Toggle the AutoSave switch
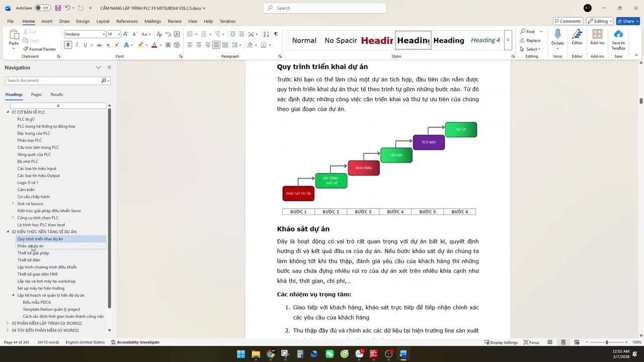 pyautogui.click(x=42, y=8)
